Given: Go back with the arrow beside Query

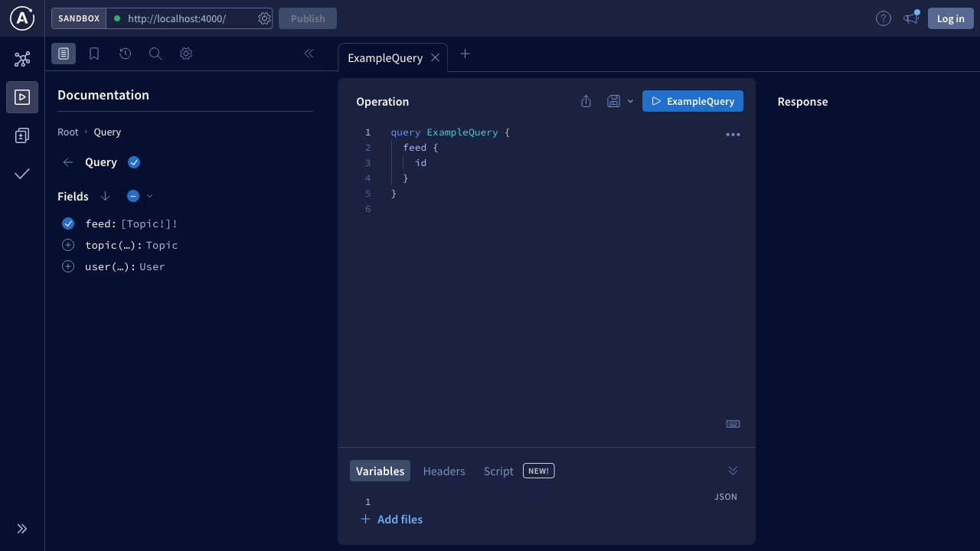Looking at the screenshot, I should [68, 162].
